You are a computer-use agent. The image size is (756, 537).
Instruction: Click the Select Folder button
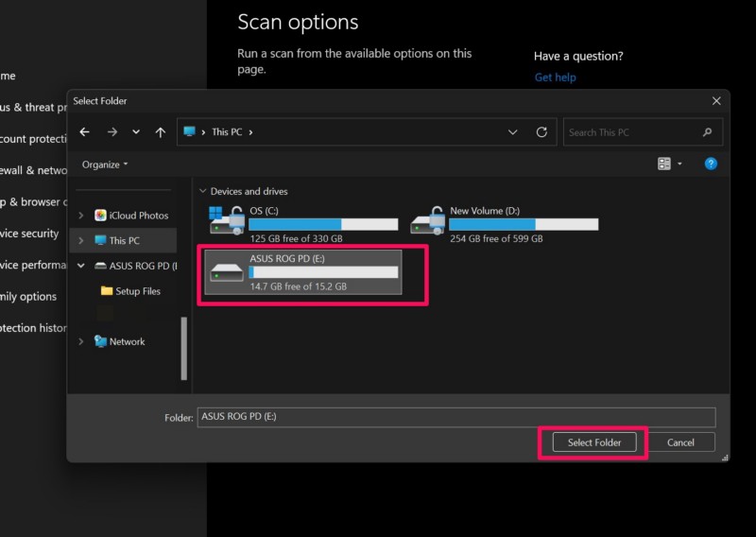pos(594,442)
